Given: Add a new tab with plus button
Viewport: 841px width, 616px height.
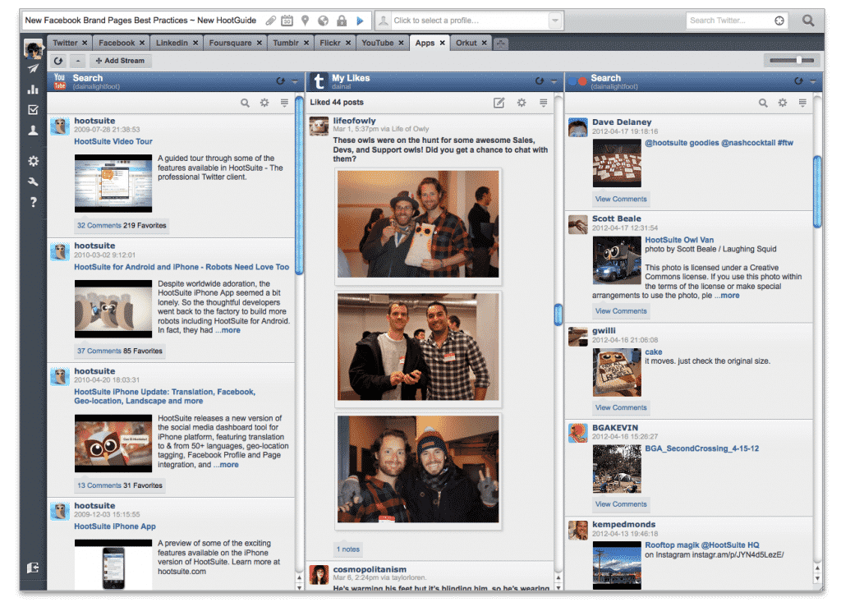Looking at the screenshot, I should click(500, 44).
